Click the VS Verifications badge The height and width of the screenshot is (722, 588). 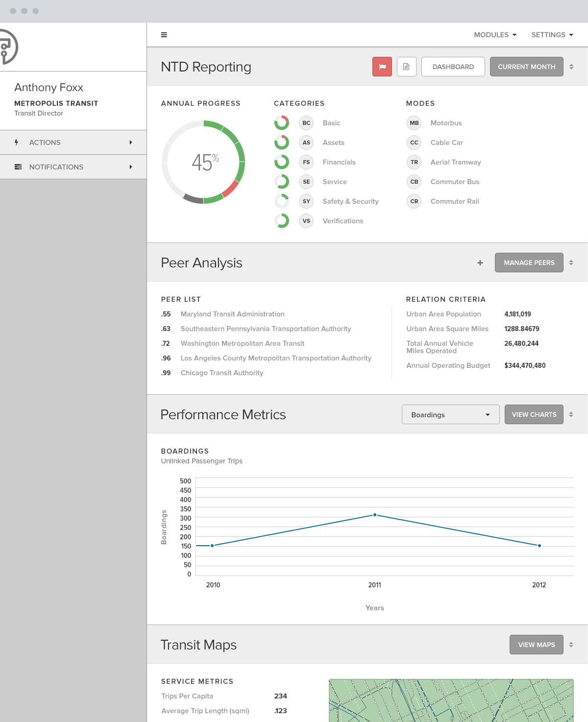[x=306, y=221]
